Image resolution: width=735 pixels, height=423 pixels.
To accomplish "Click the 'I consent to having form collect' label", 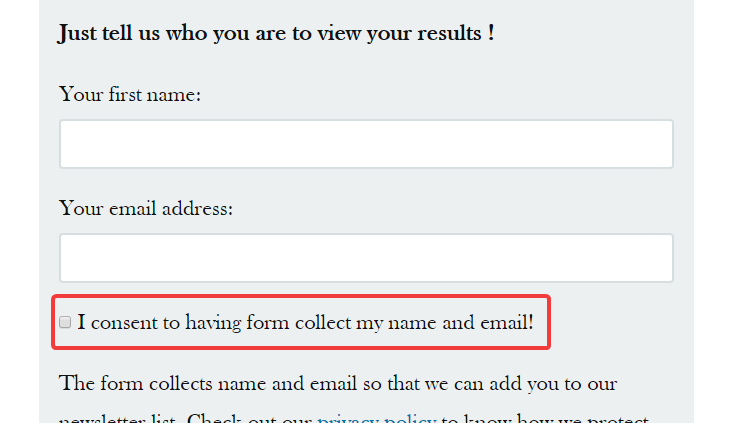I will (305, 323).
